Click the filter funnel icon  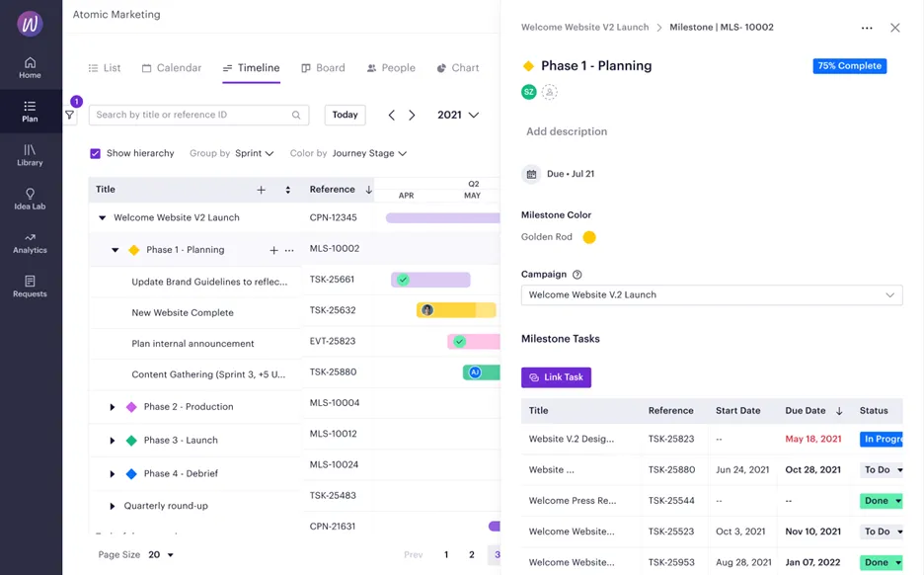click(69, 115)
